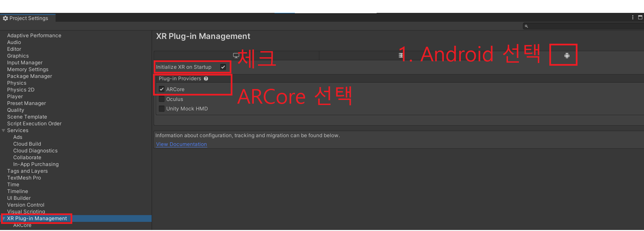Select Physics in the settings list

17,83
